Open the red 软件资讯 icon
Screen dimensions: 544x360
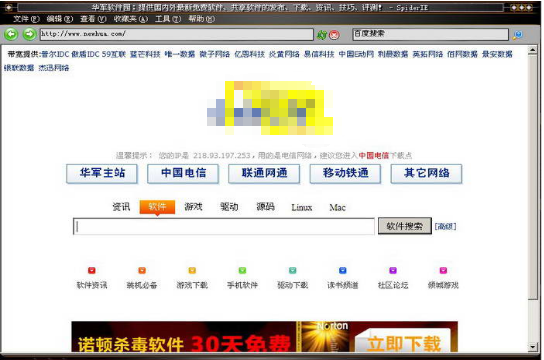(x=92, y=271)
